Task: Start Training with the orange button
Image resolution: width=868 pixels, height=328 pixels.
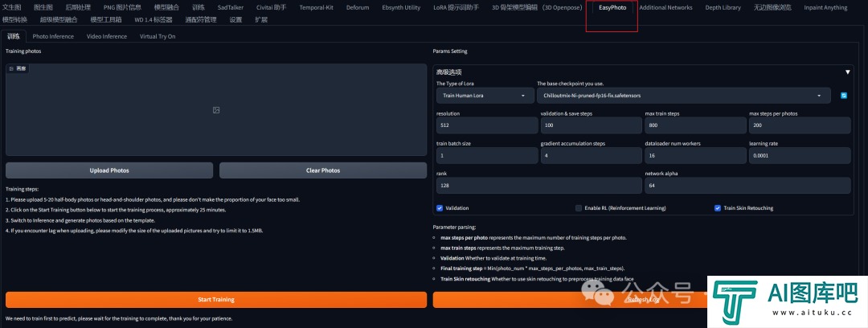Action: 216,299
